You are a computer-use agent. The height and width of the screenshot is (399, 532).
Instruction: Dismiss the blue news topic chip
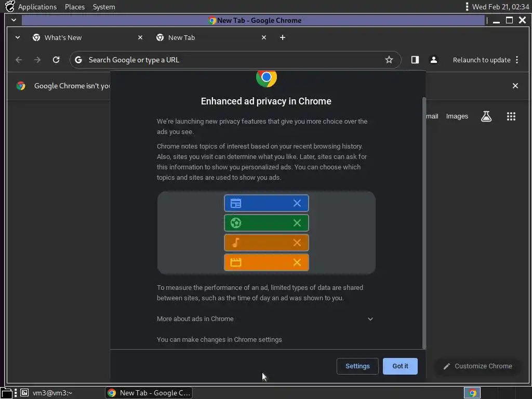(297, 203)
